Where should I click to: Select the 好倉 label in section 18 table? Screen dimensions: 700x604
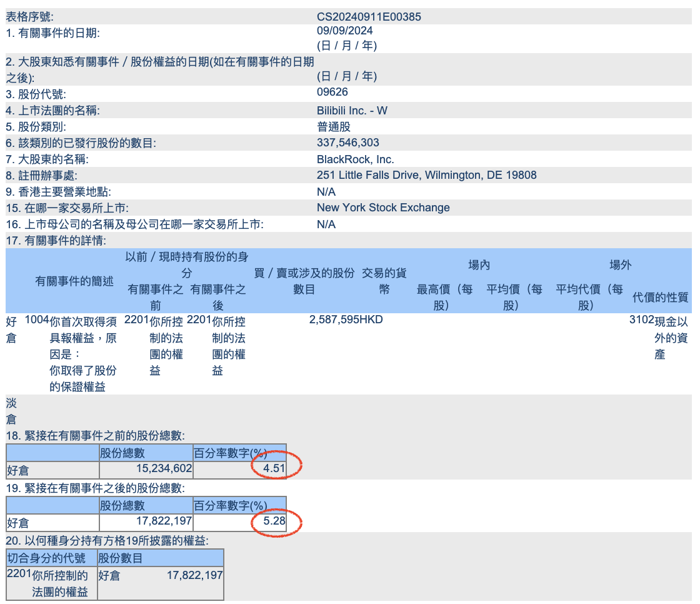coord(18,470)
